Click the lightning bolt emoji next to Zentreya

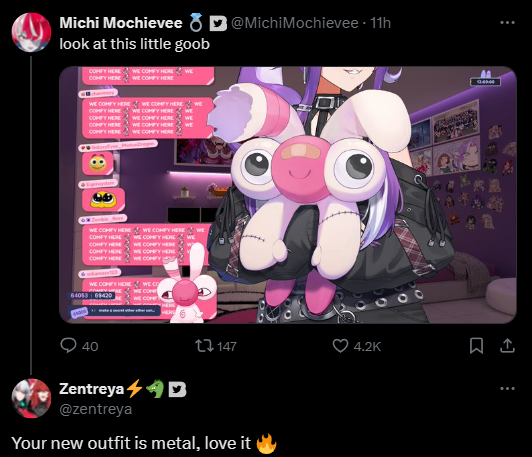click(134, 388)
